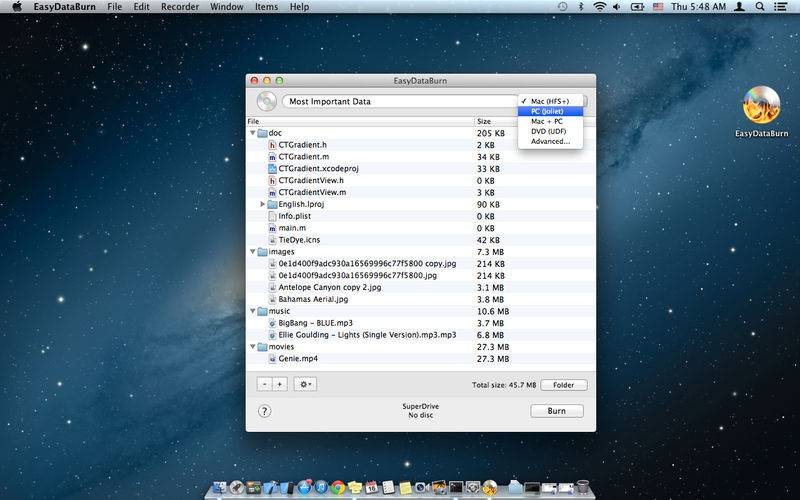Click the BigBang - BLUE.mp3 file icon
Image resolution: width=800 pixels, height=500 pixels.
[x=272, y=323]
